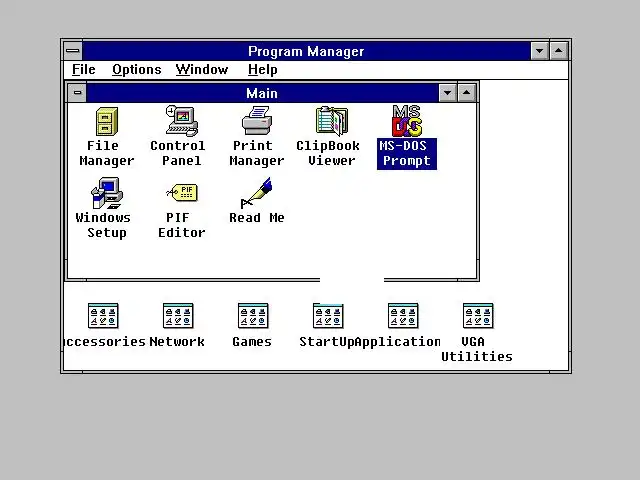640x480 pixels.
Task: Click the 'Network' group label
Action: click(x=177, y=342)
